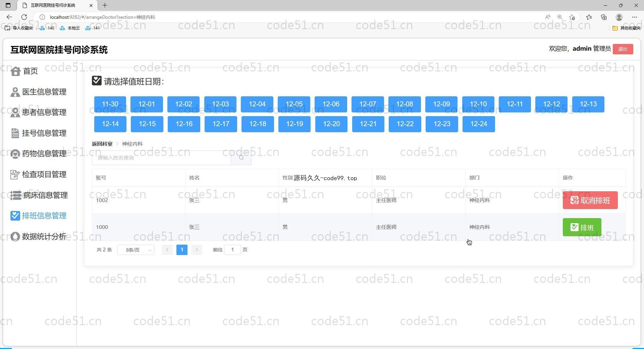Open 病床信息管理 in the sidebar
Image resolution: width=644 pixels, height=349 pixels.
coord(39,195)
